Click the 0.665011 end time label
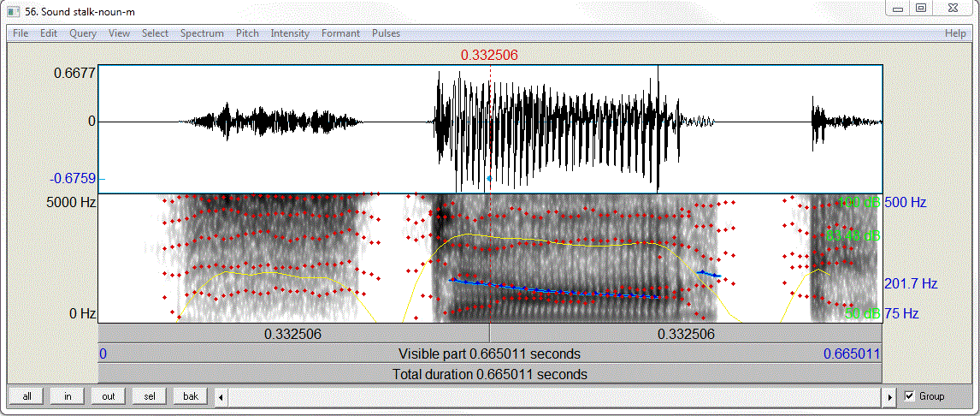The width and height of the screenshot is (980, 416). pos(852,354)
